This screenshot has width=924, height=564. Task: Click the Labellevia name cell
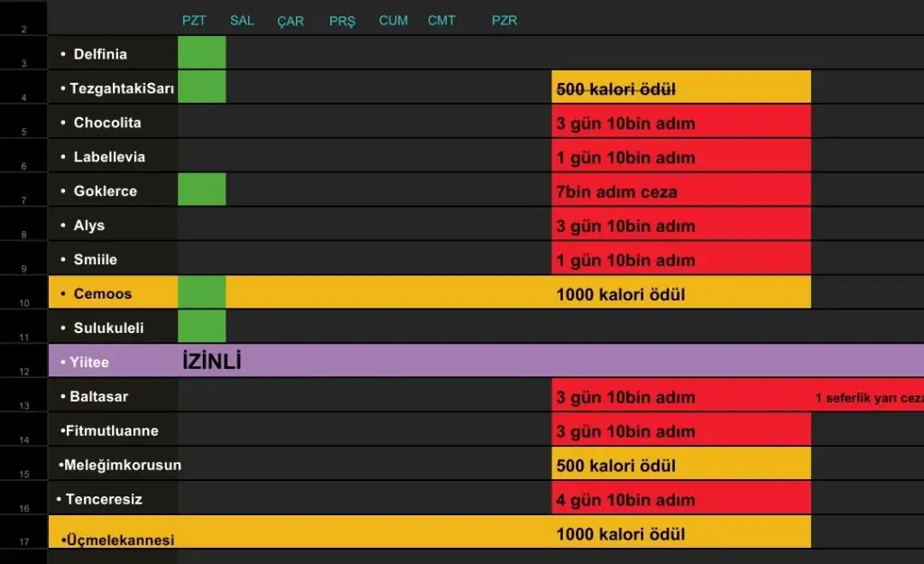click(x=112, y=157)
